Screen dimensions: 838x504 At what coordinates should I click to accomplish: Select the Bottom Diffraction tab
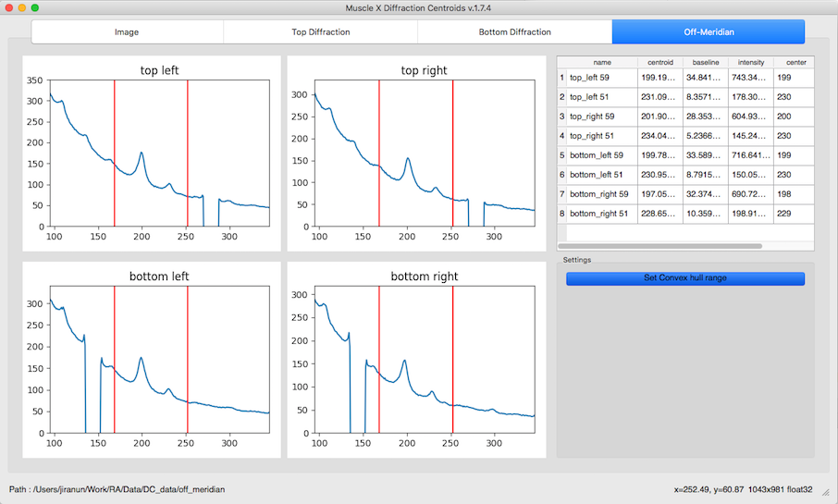point(514,32)
